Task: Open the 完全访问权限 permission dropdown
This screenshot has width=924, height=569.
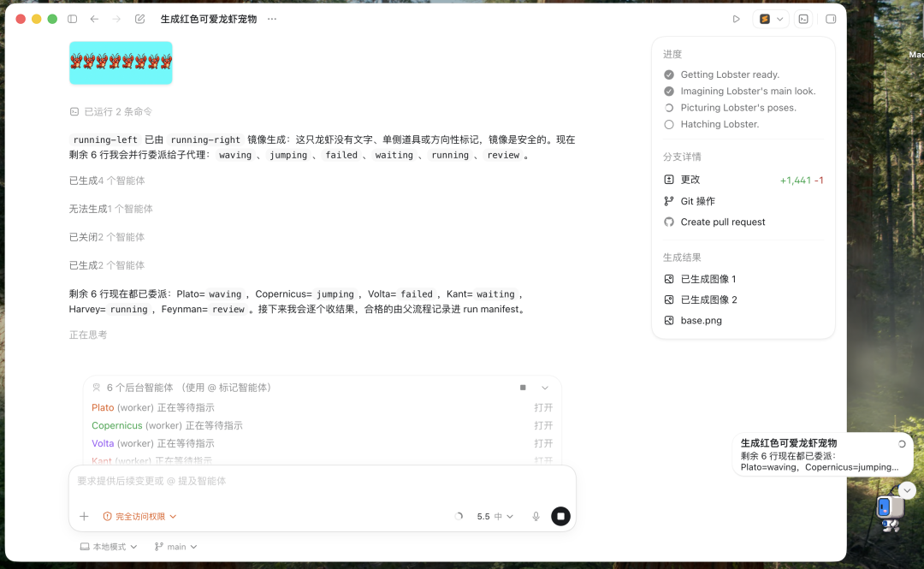Action: point(139,517)
